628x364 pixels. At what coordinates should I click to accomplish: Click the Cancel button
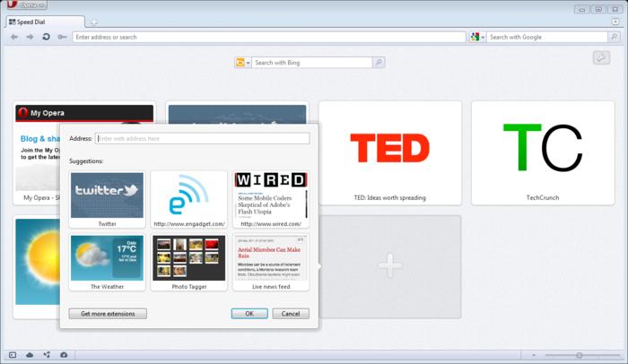click(x=291, y=314)
